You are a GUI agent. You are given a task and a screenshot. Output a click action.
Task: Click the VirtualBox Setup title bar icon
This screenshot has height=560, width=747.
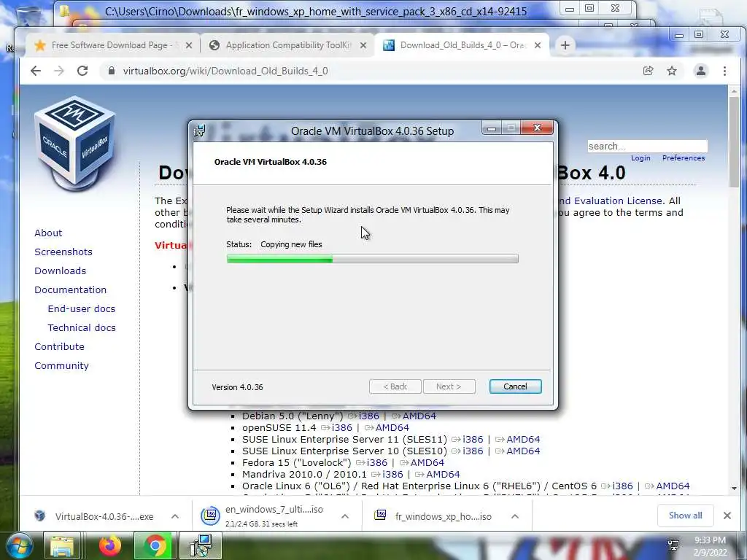[200, 131]
